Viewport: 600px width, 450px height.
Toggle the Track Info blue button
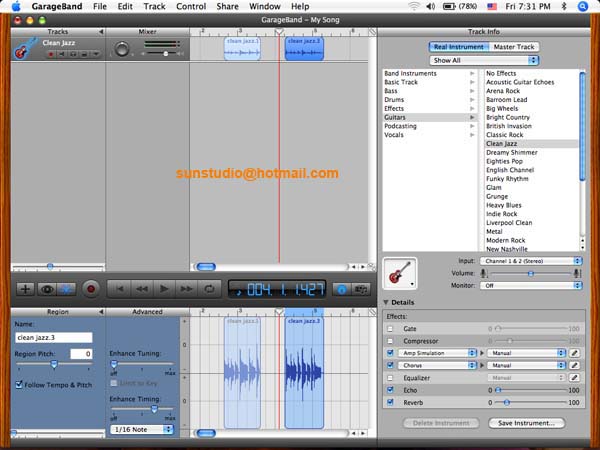pos(342,289)
